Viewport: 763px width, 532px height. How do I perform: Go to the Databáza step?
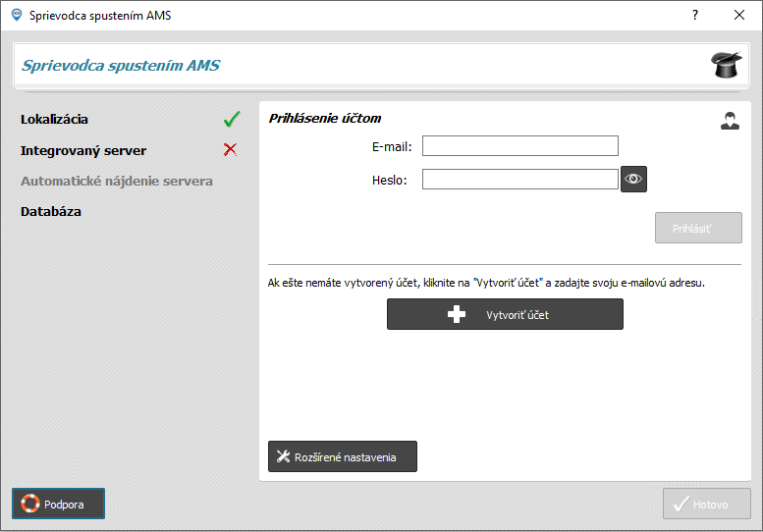(51, 212)
